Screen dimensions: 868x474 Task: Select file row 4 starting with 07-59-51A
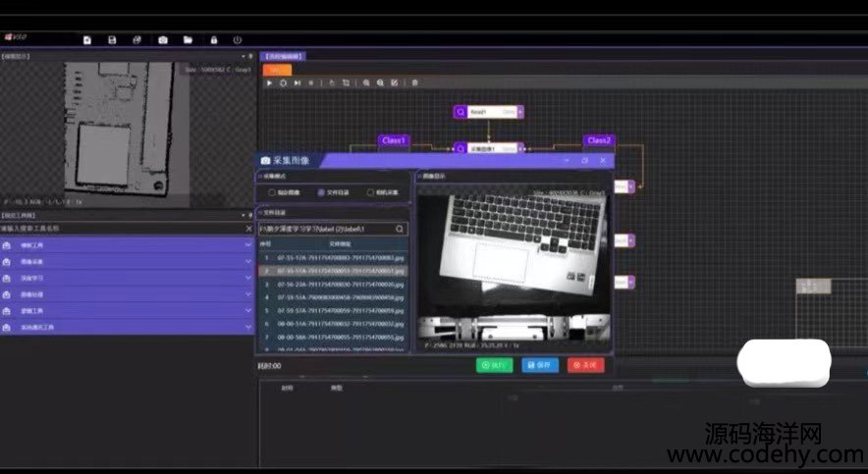click(x=333, y=297)
